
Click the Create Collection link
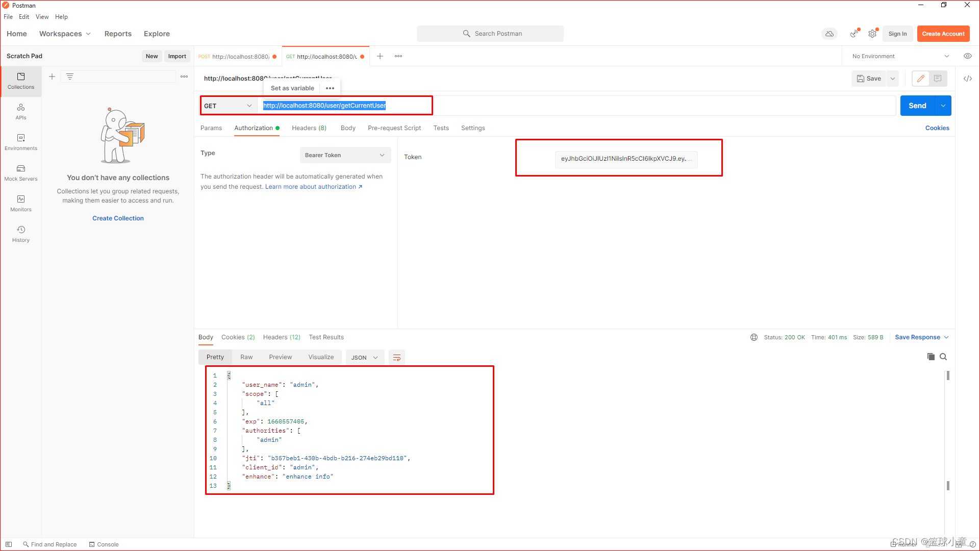tap(118, 218)
